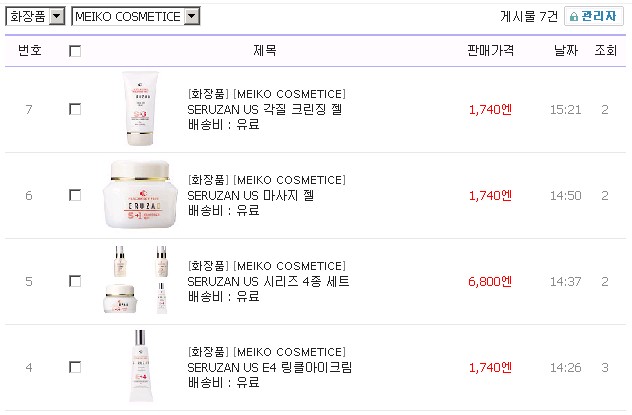This screenshot has width=632, height=415.
Task: Sort by the 판매가격 column header
Action: click(490, 50)
